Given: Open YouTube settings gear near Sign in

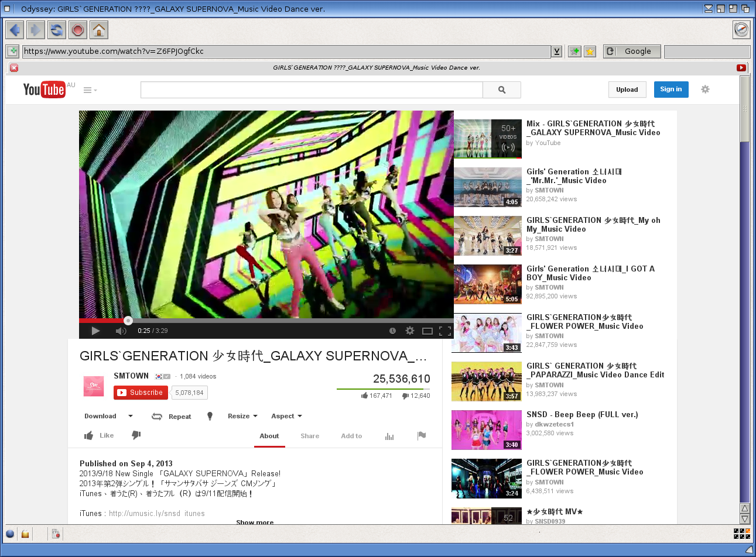Looking at the screenshot, I should coord(705,90).
